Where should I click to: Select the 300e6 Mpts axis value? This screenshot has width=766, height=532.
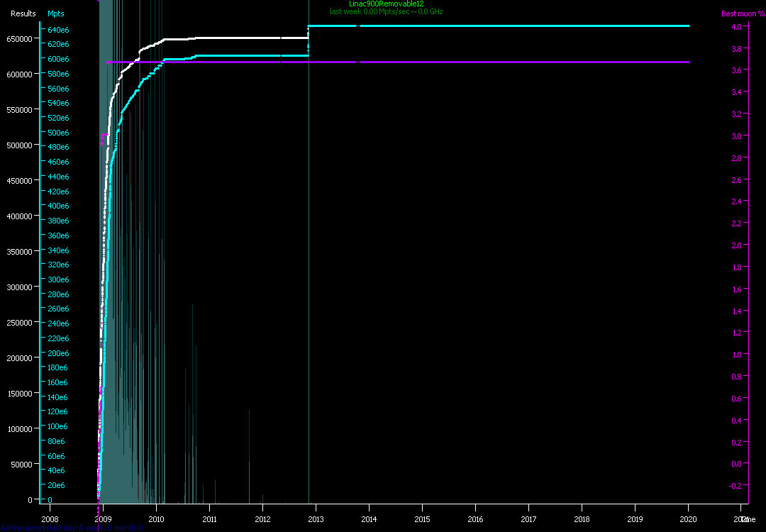(x=57, y=280)
